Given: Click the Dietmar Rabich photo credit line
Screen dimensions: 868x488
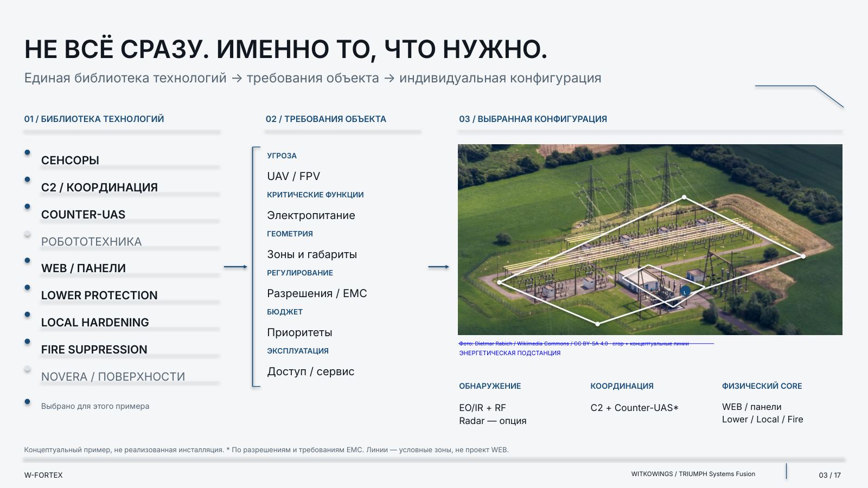Looking at the screenshot, I should (574, 344).
